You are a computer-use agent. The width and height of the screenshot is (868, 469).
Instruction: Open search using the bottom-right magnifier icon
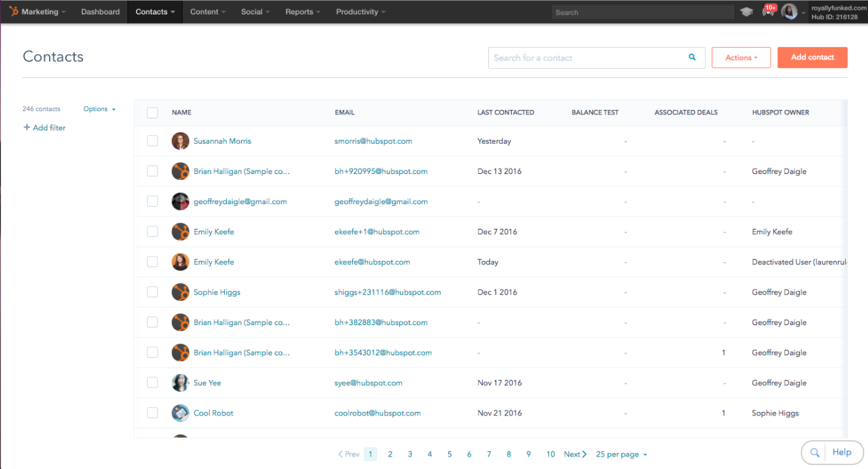click(814, 452)
